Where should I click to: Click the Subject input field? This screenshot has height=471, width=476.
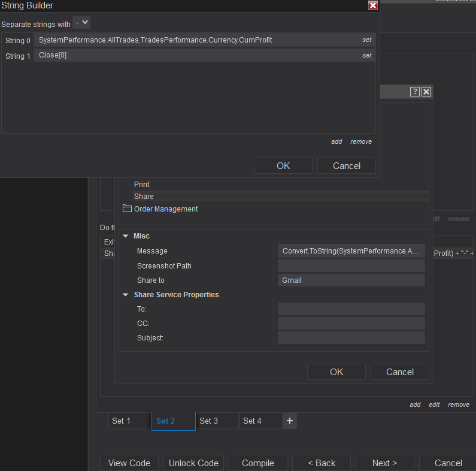pos(351,338)
